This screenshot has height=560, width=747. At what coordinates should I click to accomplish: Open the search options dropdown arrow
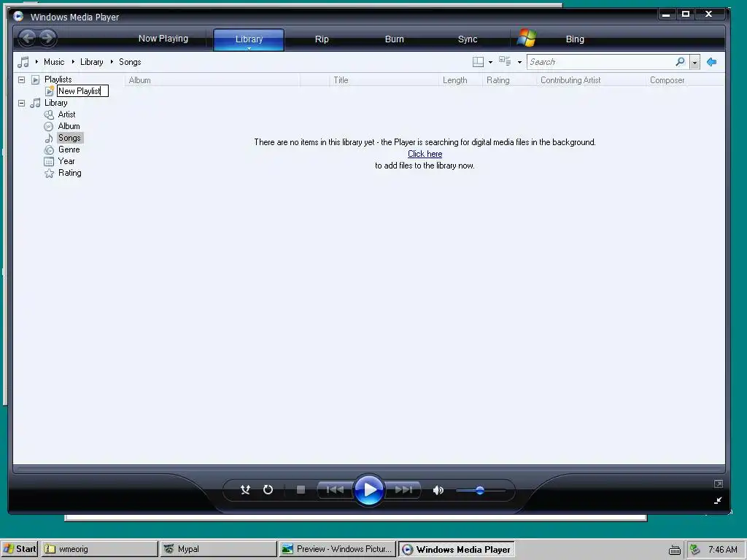coord(694,63)
